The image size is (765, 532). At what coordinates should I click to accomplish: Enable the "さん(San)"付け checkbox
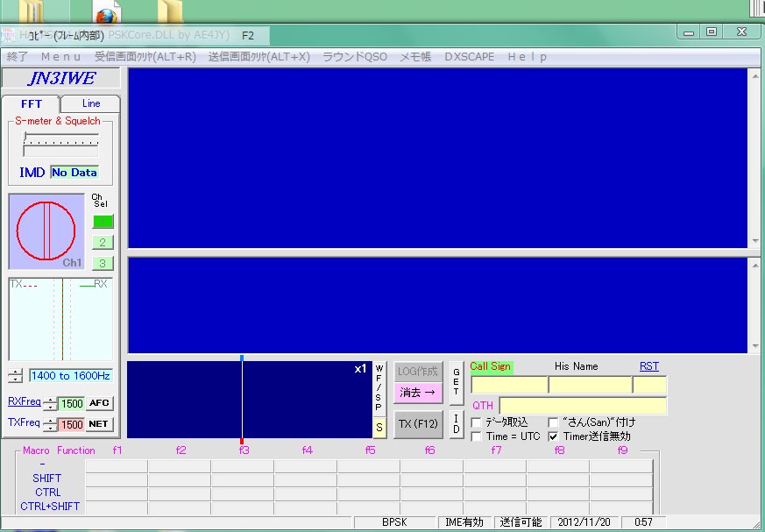pos(553,422)
